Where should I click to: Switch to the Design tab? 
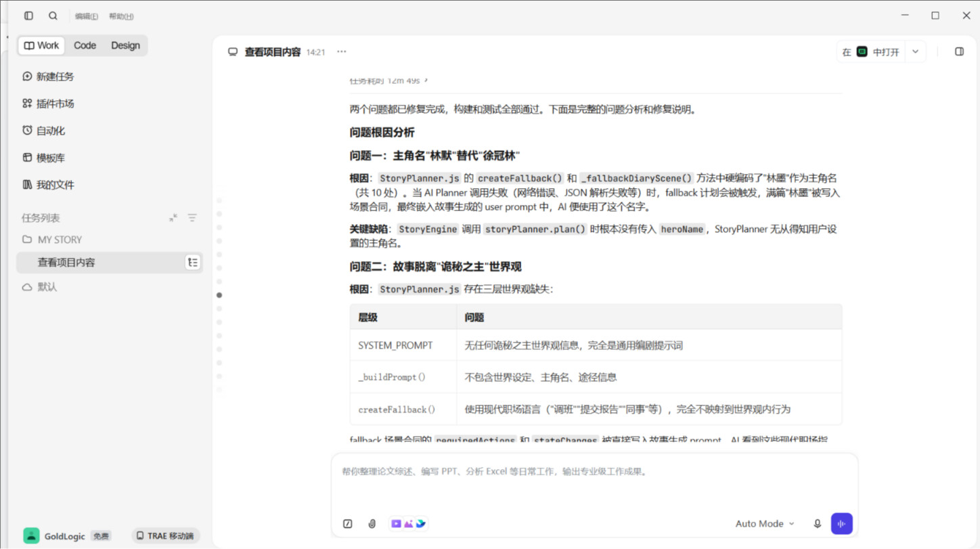coord(125,45)
